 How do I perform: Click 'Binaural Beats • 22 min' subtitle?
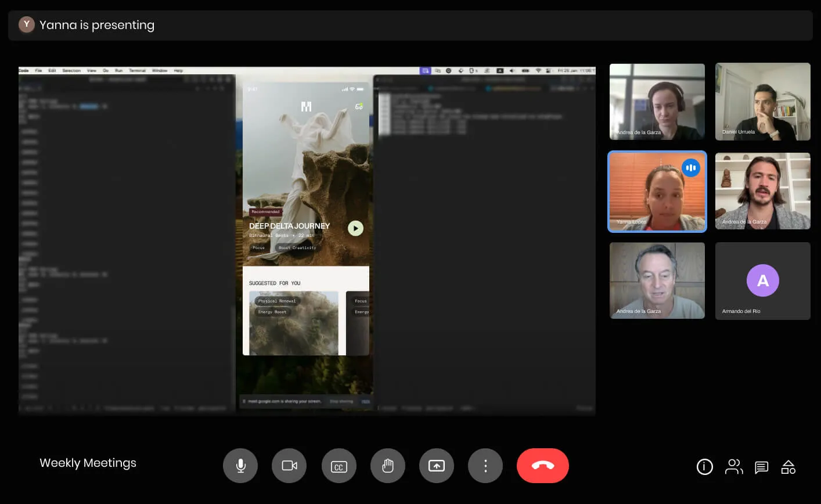point(282,236)
